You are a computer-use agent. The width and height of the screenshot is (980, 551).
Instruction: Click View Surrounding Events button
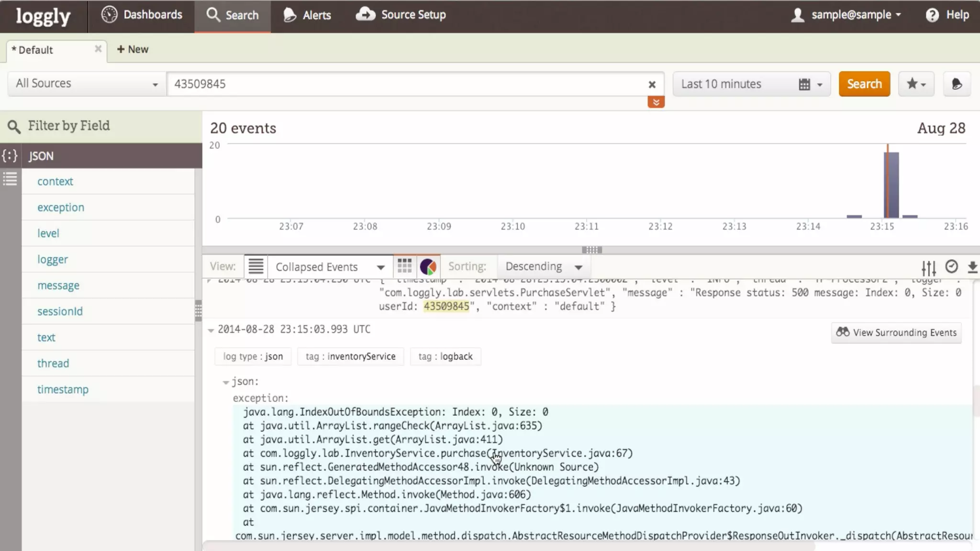pyautogui.click(x=896, y=332)
